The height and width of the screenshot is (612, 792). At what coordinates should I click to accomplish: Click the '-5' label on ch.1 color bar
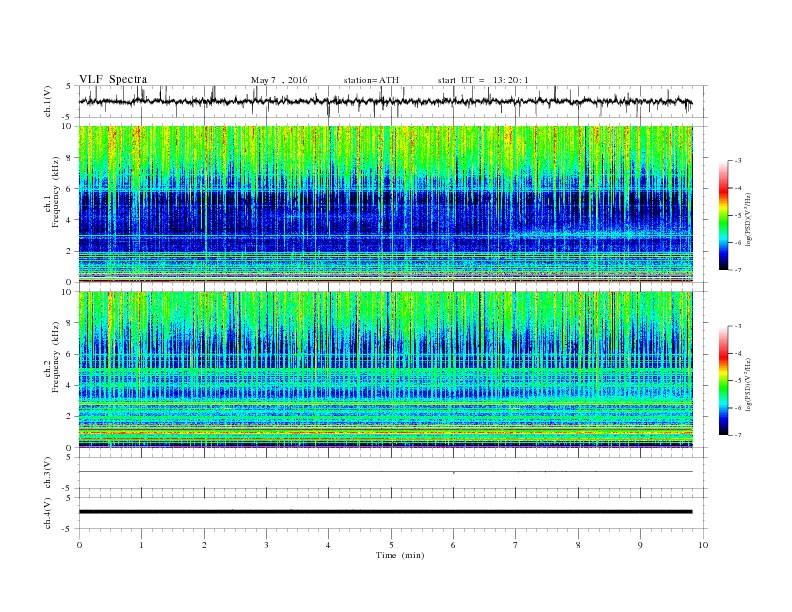pyautogui.click(x=737, y=215)
